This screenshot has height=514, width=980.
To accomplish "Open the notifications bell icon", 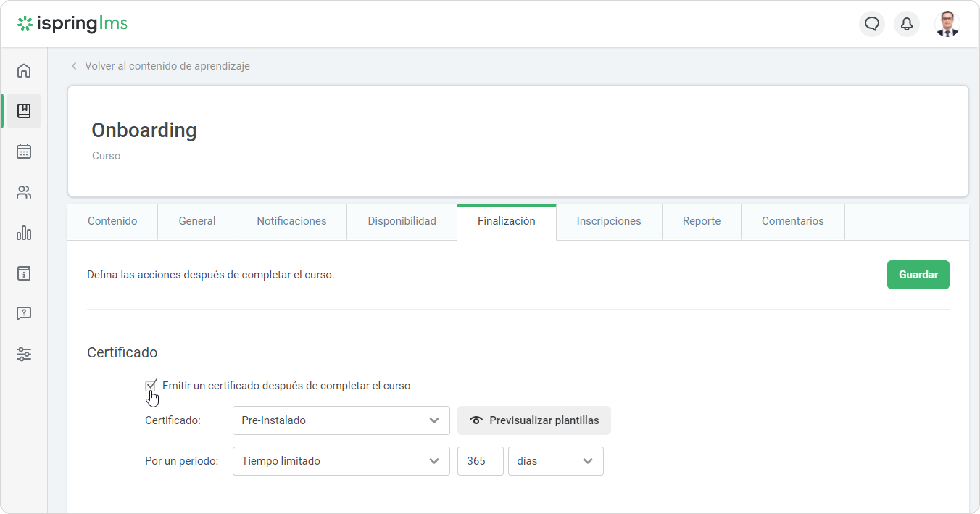I will tap(906, 24).
